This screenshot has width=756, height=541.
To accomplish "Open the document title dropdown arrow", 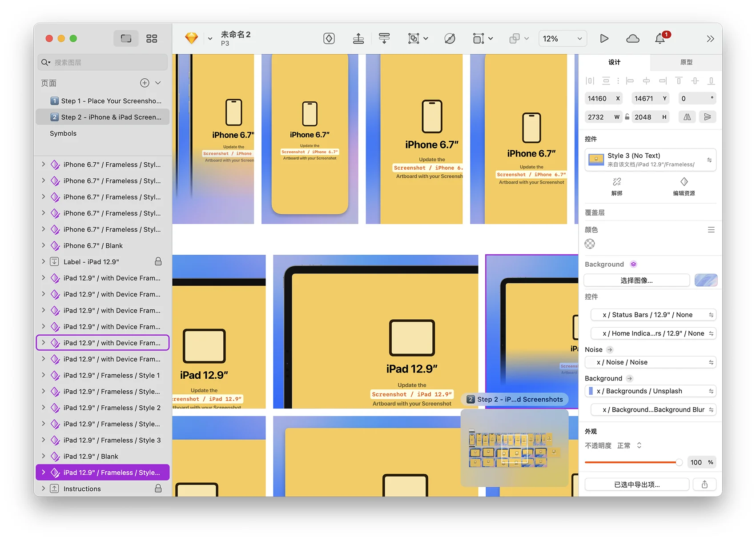I will pyautogui.click(x=210, y=39).
